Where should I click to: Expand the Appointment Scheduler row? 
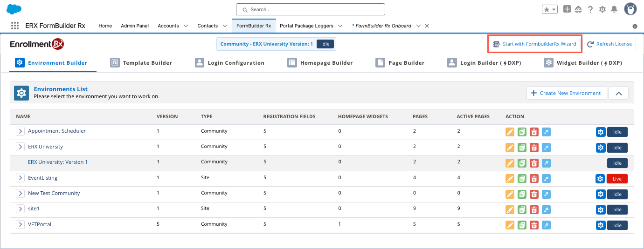21,131
